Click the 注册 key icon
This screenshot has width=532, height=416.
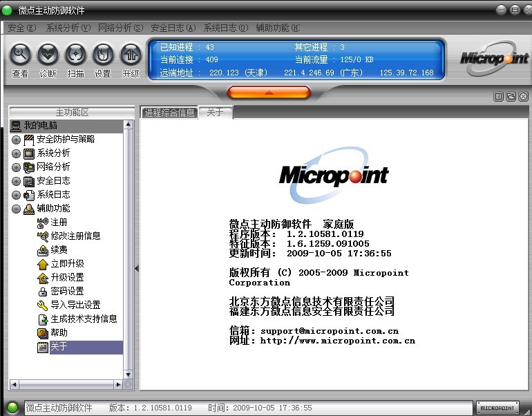[42, 223]
